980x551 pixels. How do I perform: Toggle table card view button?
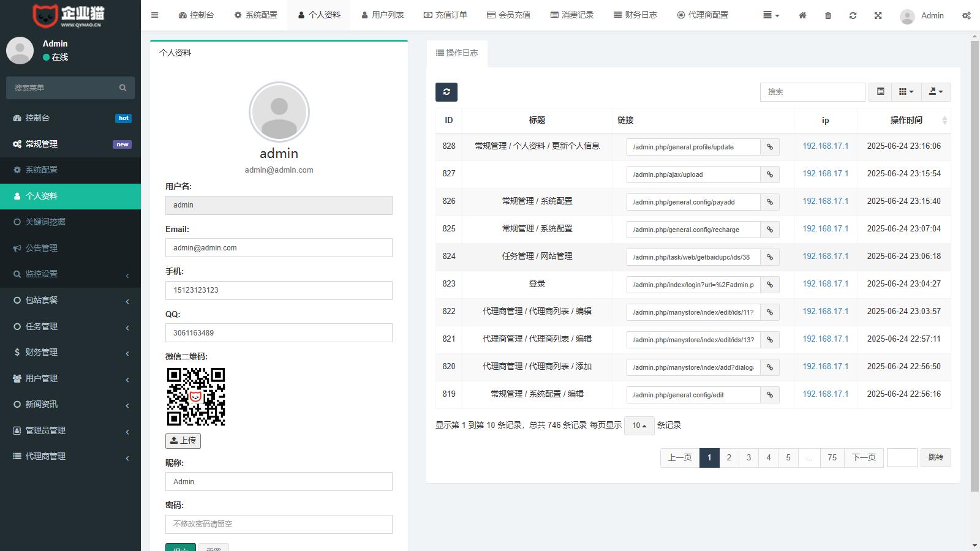point(880,92)
